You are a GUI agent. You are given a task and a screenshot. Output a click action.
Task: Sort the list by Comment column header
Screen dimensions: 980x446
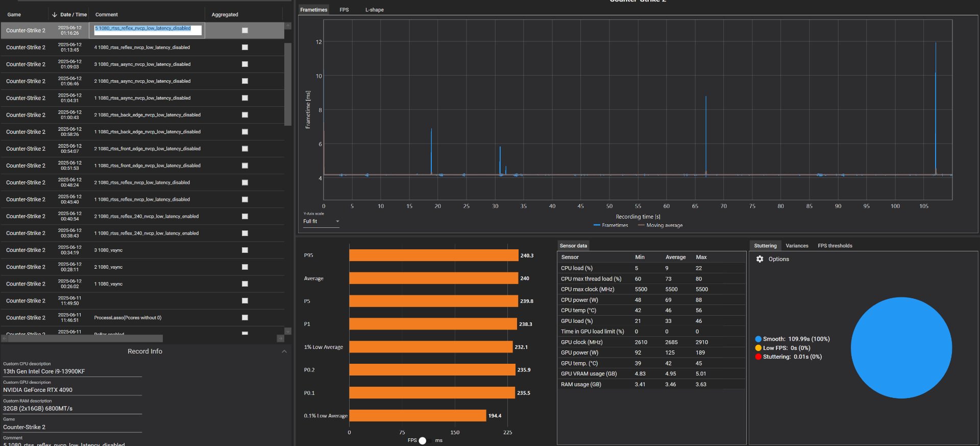coord(106,14)
